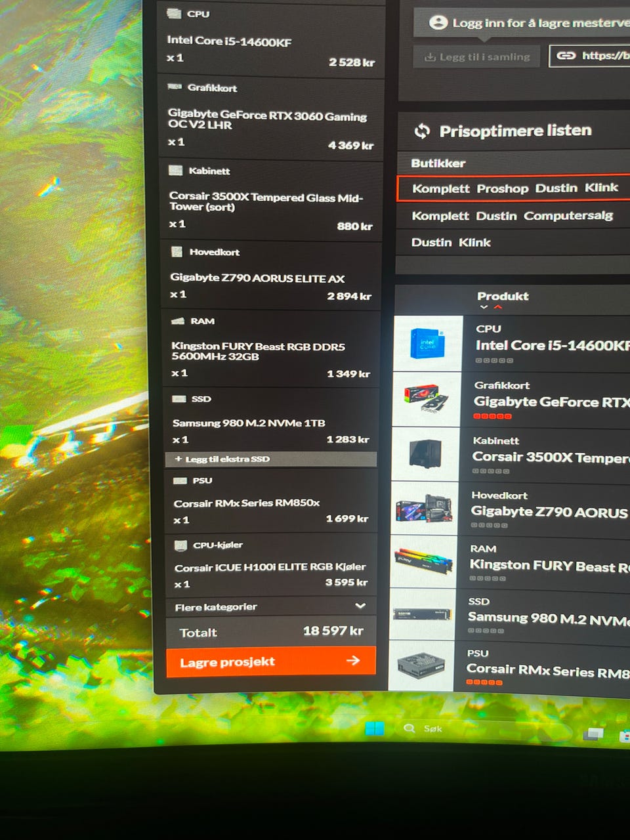This screenshot has width=630, height=840.
Task: Open Intel Core i5-14600KF product thumbnail
Action: [429, 344]
